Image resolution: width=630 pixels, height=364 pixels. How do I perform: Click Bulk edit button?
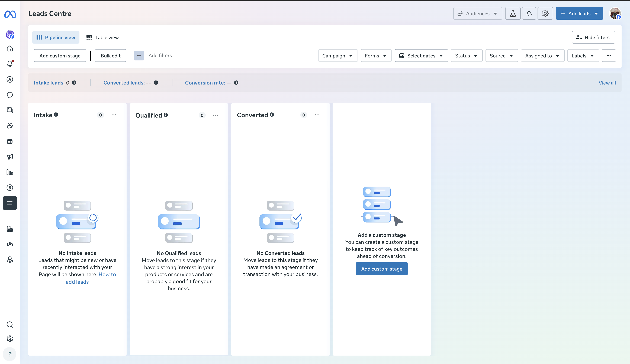click(111, 56)
